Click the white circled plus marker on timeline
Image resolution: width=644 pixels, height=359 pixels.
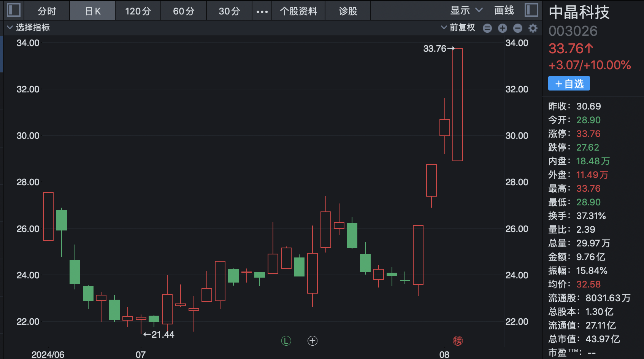[x=312, y=341]
